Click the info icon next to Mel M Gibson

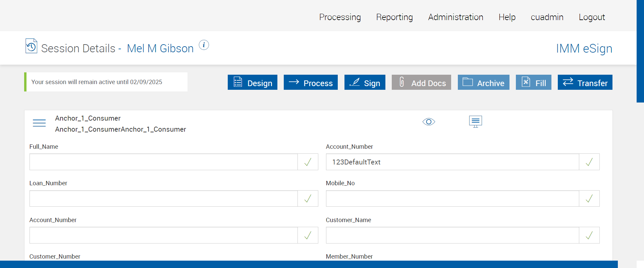coord(204,45)
